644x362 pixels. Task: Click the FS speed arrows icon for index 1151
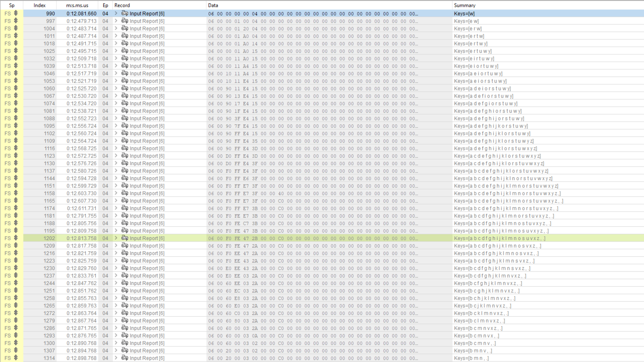point(16,186)
